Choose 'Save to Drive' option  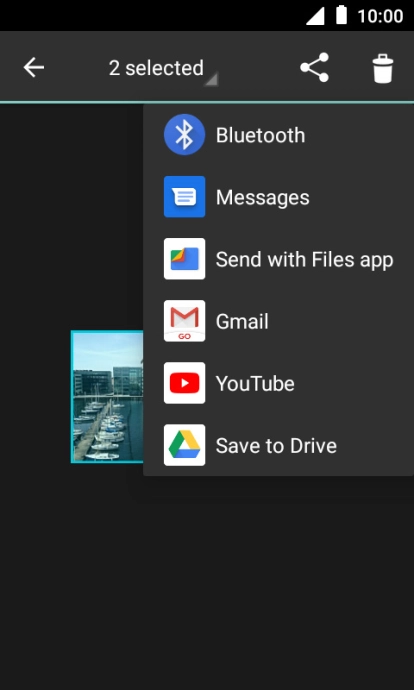click(x=276, y=446)
